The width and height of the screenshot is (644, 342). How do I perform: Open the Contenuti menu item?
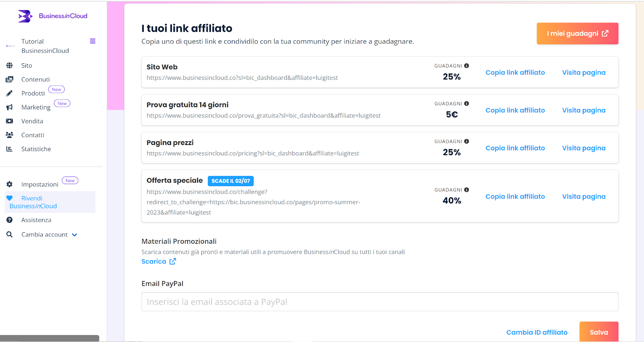pyautogui.click(x=35, y=79)
